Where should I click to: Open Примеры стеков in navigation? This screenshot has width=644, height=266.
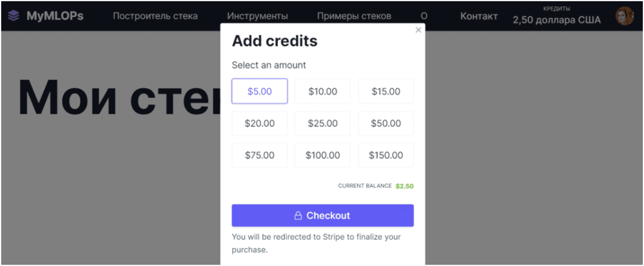(x=354, y=16)
